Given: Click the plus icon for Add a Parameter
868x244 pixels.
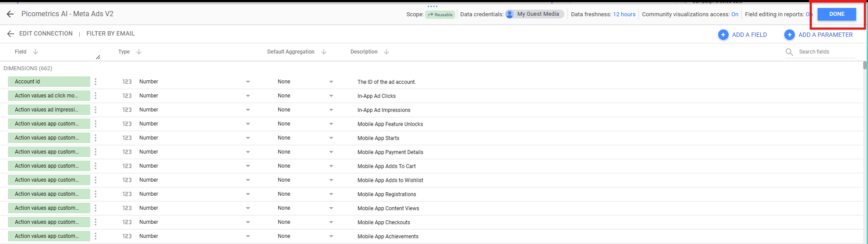Looking at the screenshot, I should click(x=789, y=35).
